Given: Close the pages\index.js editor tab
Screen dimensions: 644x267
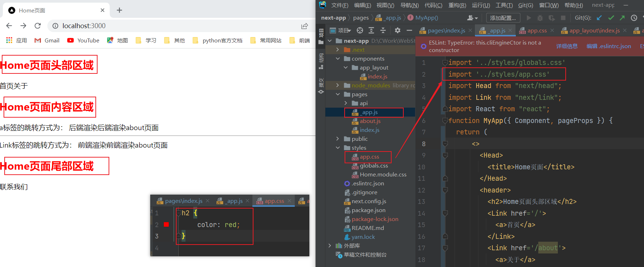Looking at the screenshot, I should 470,31.
